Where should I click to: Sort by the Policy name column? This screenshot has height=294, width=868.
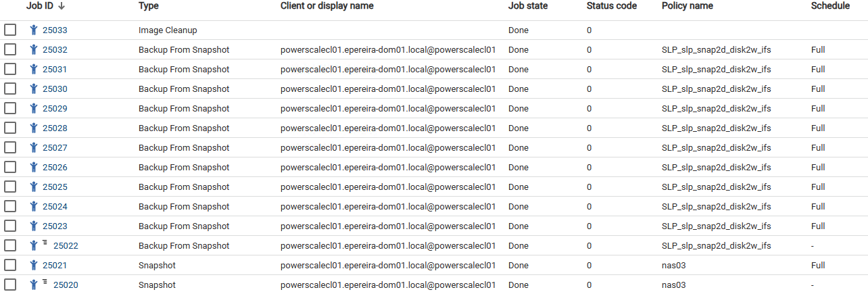(687, 6)
